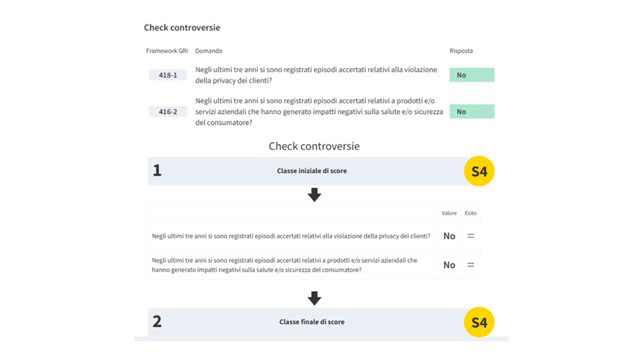Click the Check controversie heading at top left
Image resolution: width=643 pixels, height=361 pixels.
pyautogui.click(x=182, y=27)
